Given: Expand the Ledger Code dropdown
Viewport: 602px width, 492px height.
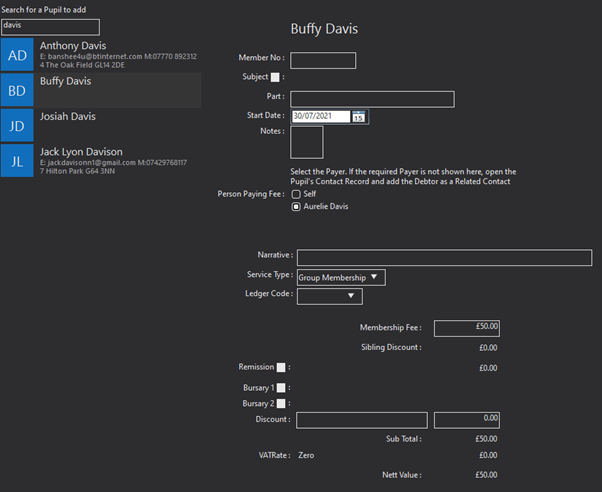Looking at the screenshot, I should 330,297.
